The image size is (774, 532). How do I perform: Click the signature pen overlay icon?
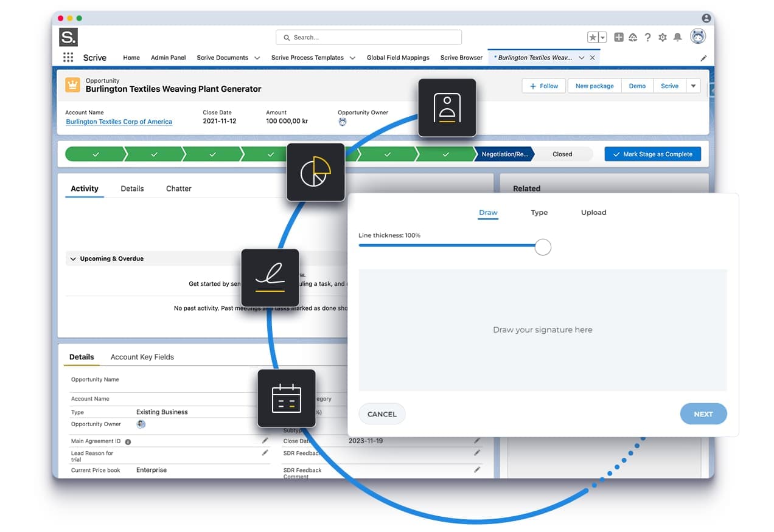point(270,277)
